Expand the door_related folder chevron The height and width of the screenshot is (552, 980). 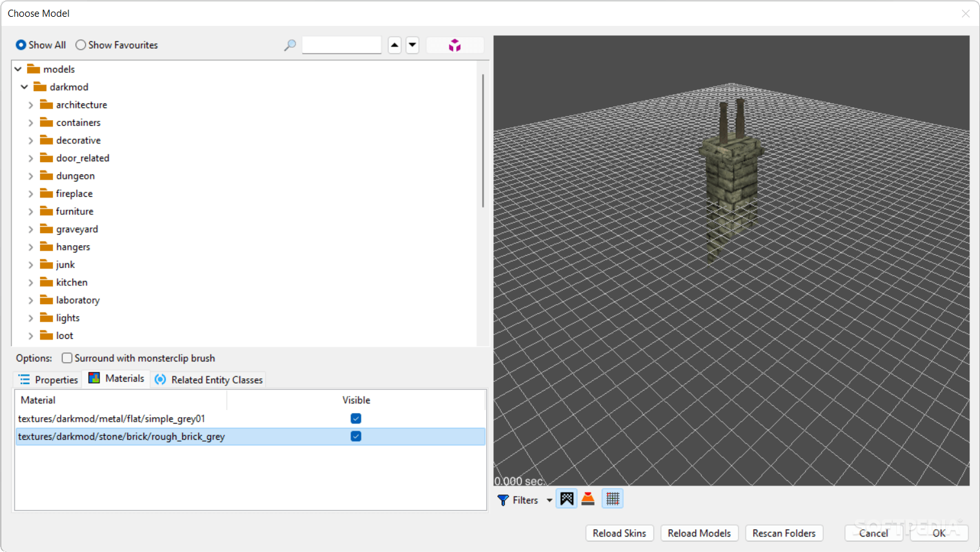point(30,158)
